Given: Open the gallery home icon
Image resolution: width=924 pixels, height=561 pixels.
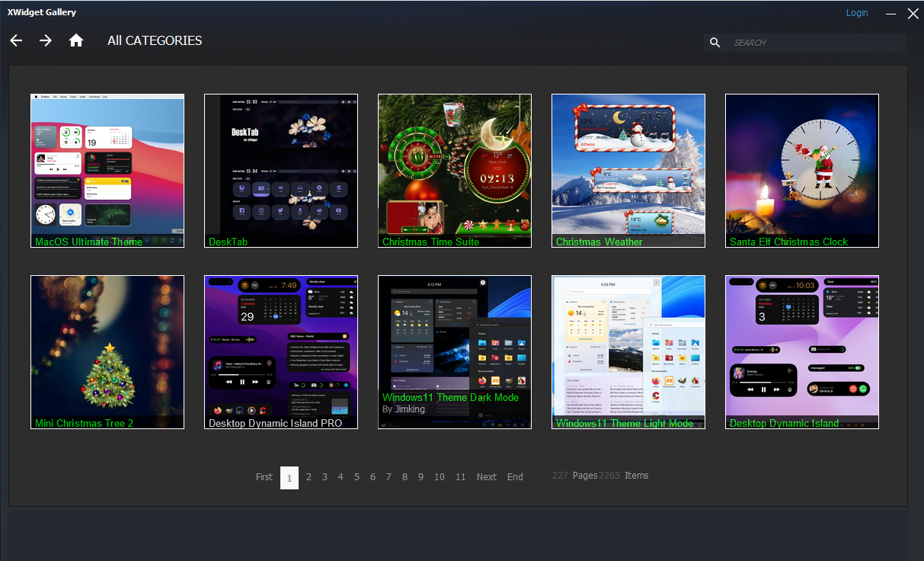Looking at the screenshot, I should click(76, 40).
